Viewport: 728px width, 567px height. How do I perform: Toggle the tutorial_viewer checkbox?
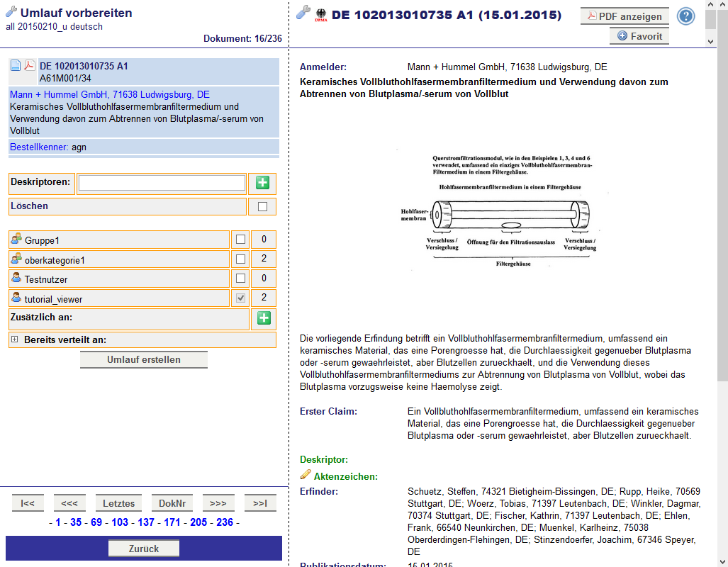tap(240, 298)
